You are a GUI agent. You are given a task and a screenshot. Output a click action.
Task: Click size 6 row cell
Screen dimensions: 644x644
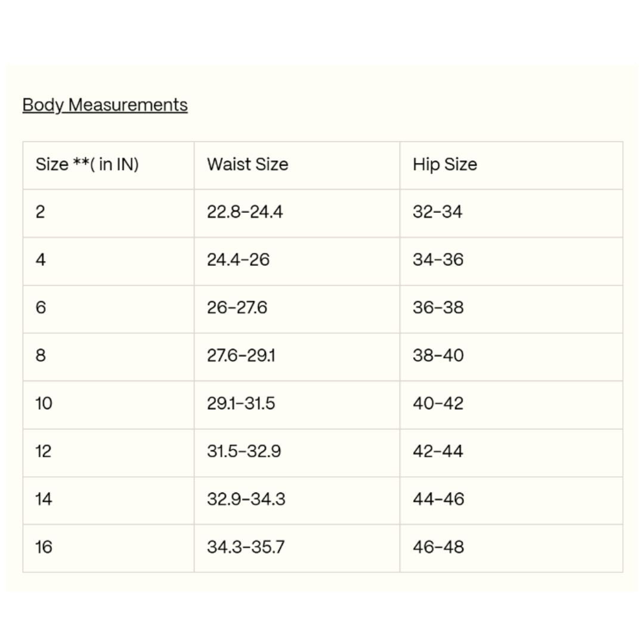(109, 309)
